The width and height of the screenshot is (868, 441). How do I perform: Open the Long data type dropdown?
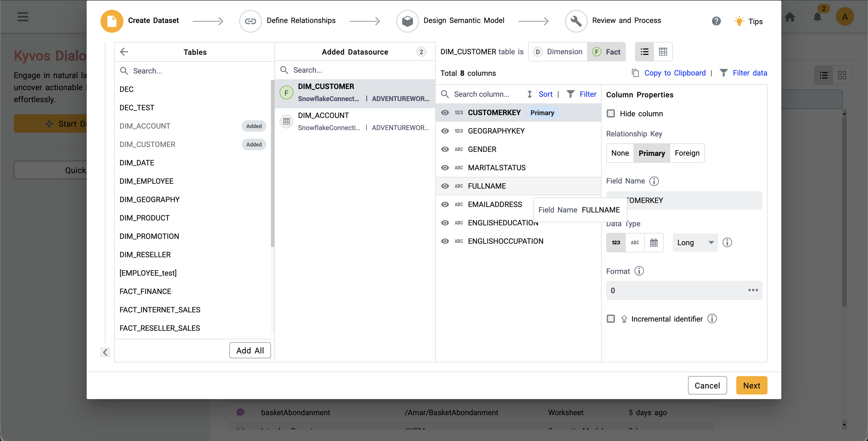click(x=695, y=242)
